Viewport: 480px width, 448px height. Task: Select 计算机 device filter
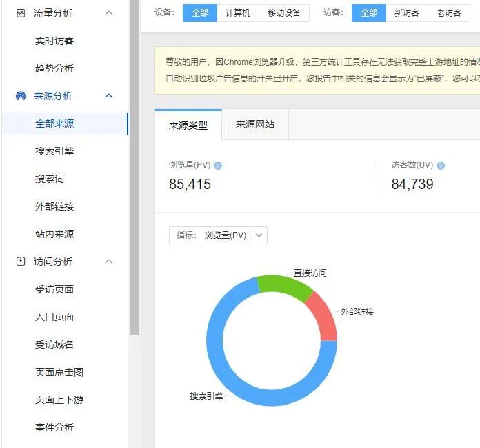pos(238,13)
